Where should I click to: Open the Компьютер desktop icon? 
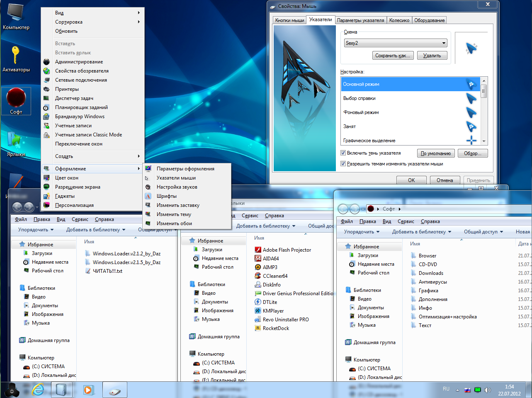tap(16, 17)
